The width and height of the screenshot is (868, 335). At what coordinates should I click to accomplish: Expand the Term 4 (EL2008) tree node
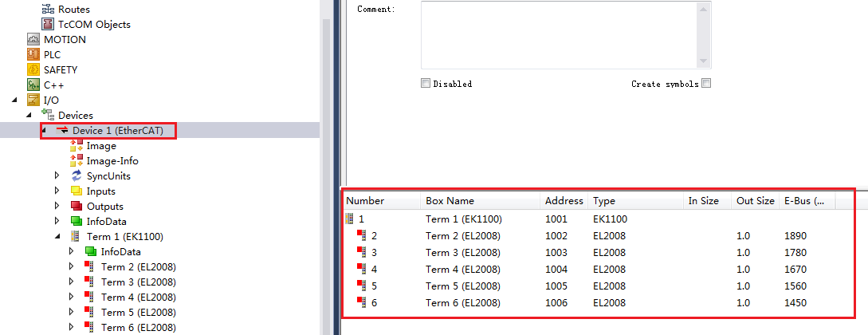click(x=71, y=297)
